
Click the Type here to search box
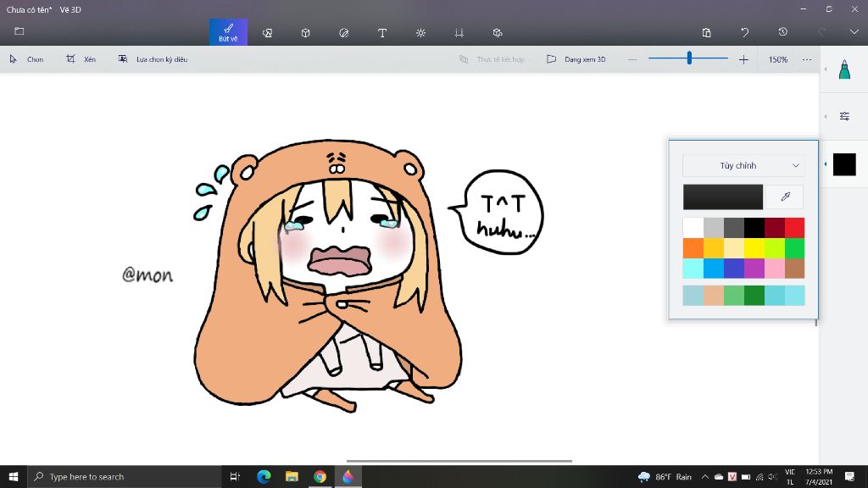pyautogui.click(x=125, y=476)
